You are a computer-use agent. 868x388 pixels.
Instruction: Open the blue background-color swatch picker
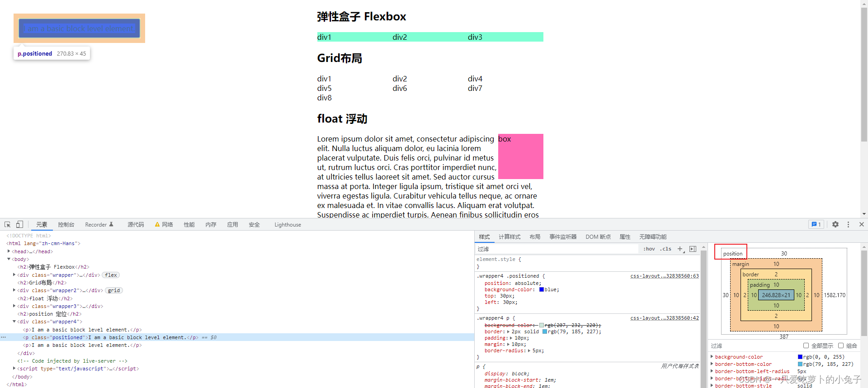(541, 289)
